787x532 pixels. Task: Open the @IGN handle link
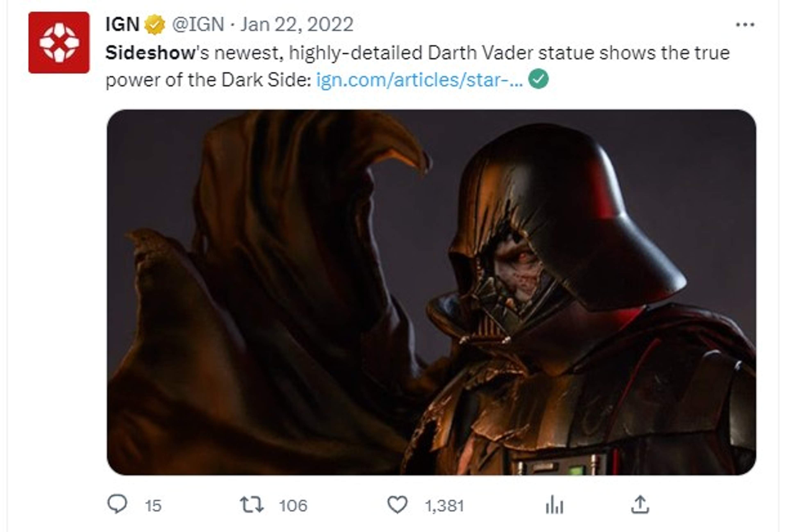[198, 24]
